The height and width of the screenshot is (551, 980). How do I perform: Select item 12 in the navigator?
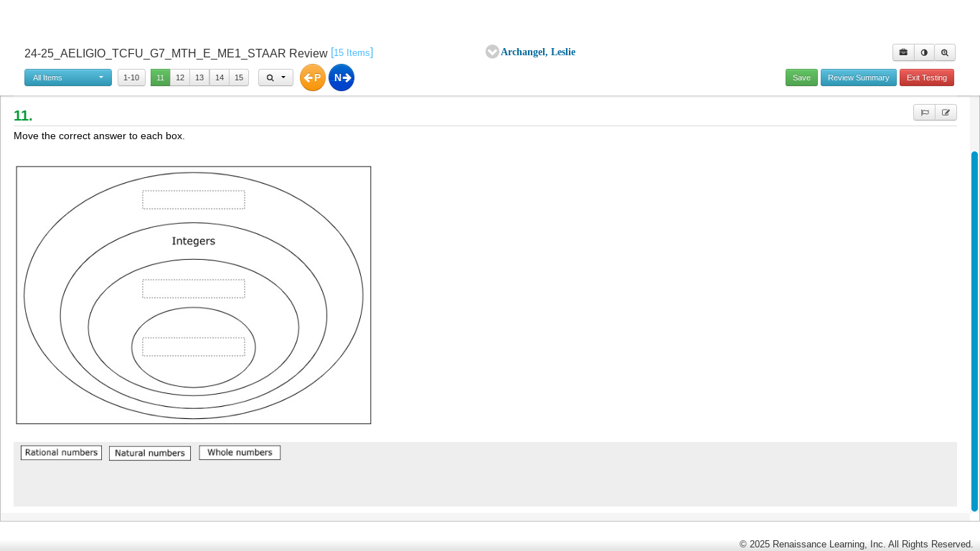(x=180, y=77)
